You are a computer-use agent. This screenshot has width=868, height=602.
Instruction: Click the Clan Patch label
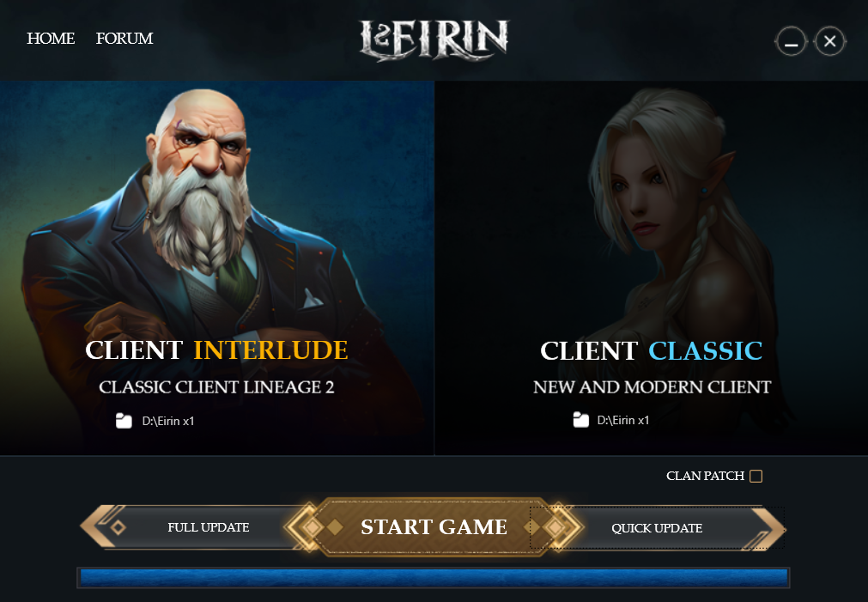click(705, 477)
